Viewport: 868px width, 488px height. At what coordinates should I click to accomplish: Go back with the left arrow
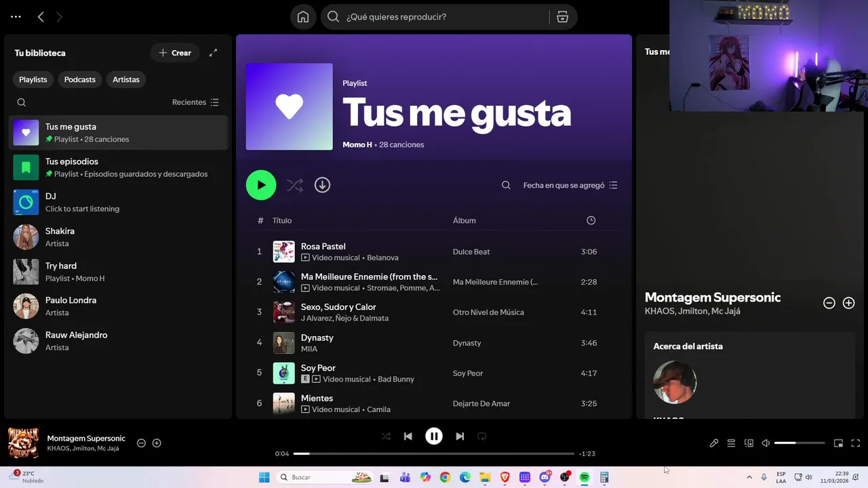tap(41, 17)
